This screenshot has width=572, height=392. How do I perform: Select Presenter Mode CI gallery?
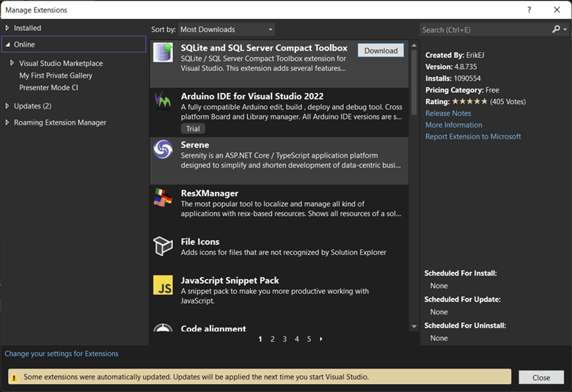[48, 87]
